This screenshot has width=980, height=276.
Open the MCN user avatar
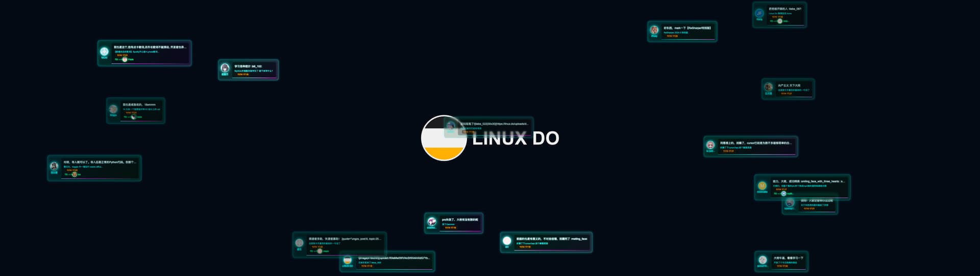104,51
